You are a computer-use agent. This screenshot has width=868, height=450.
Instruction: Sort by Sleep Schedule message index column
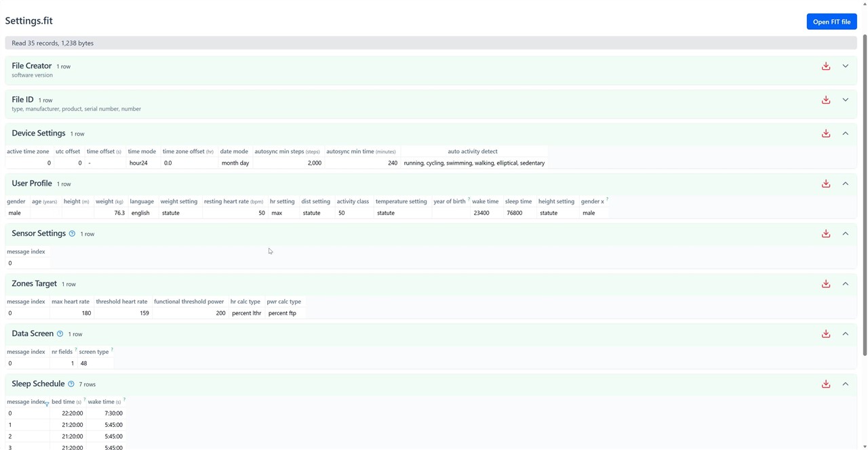[x=26, y=402]
